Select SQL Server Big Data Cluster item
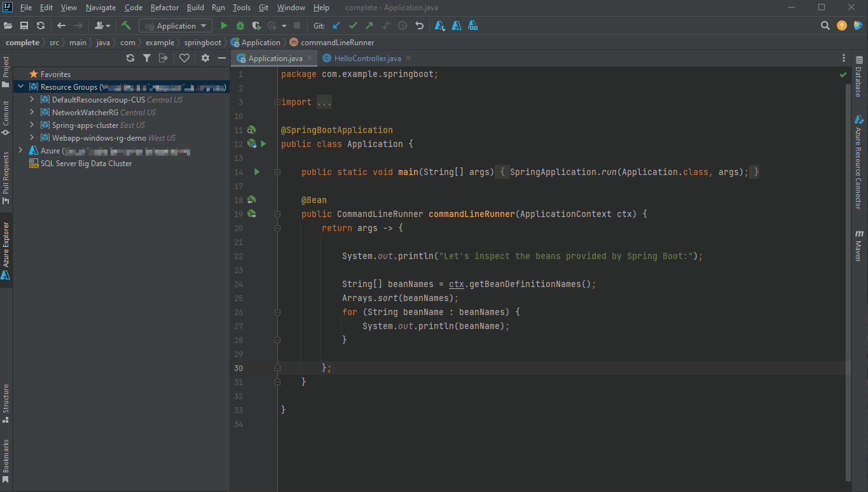The width and height of the screenshot is (868, 492). click(x=86, y=164)
